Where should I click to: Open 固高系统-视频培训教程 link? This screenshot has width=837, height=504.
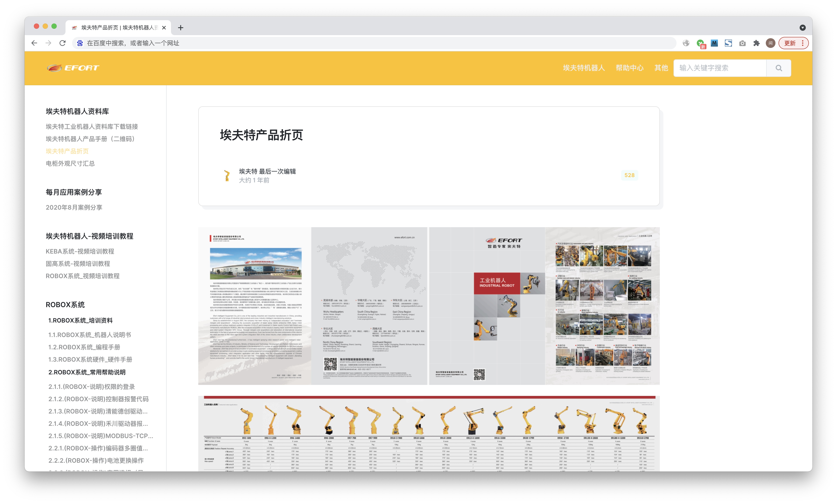pyautogui.click(x=78, y=264)
